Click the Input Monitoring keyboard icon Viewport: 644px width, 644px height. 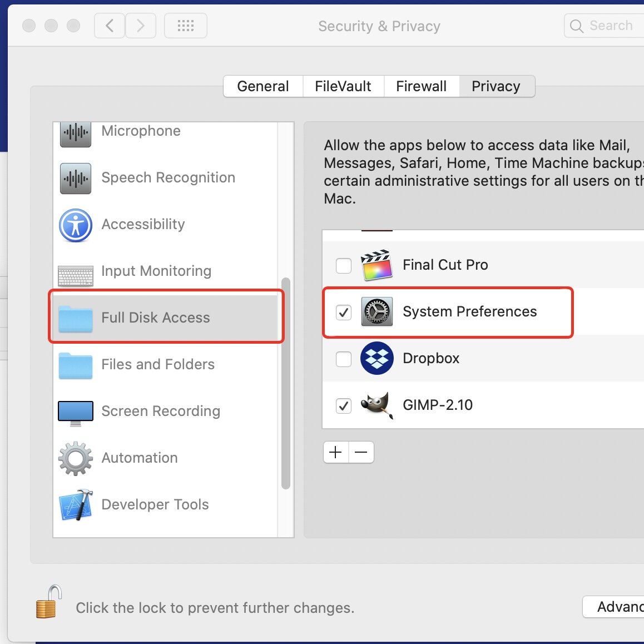pyautogui.click(x=75, y=273)
